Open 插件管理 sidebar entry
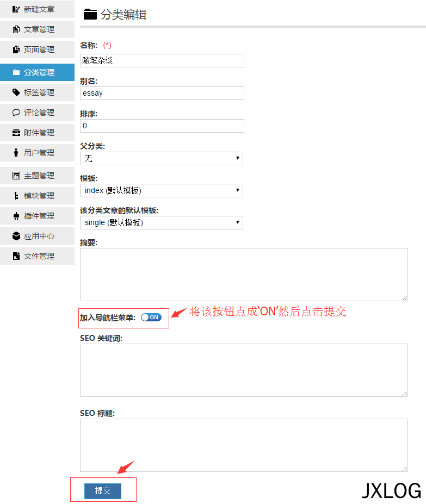 38,216
